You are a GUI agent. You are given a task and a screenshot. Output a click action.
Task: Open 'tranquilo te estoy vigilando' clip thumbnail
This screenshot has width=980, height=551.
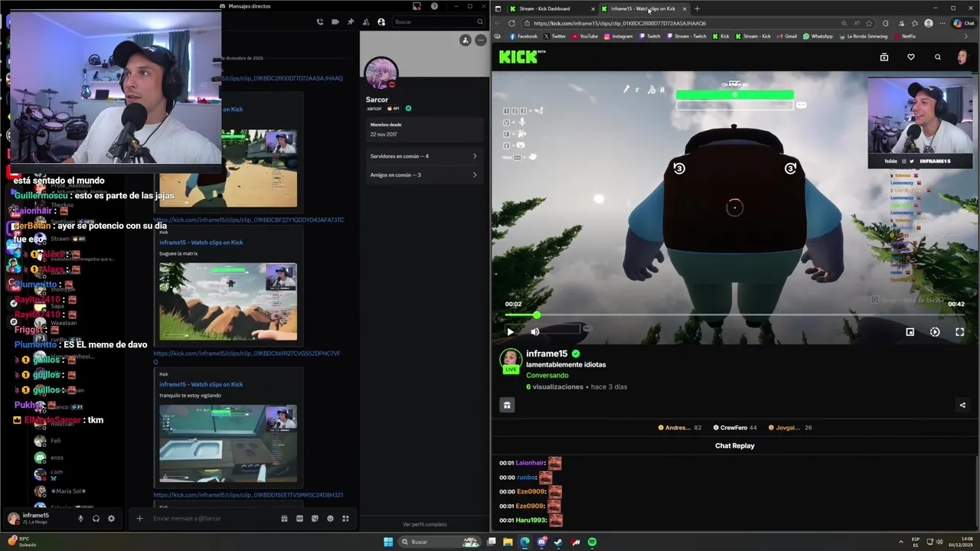tap(228, 444)
